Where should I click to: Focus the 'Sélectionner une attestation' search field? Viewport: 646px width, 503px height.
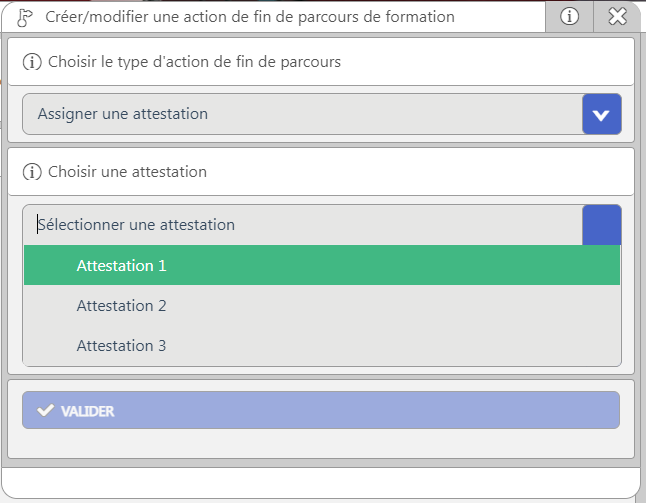[x=302, y=225]
